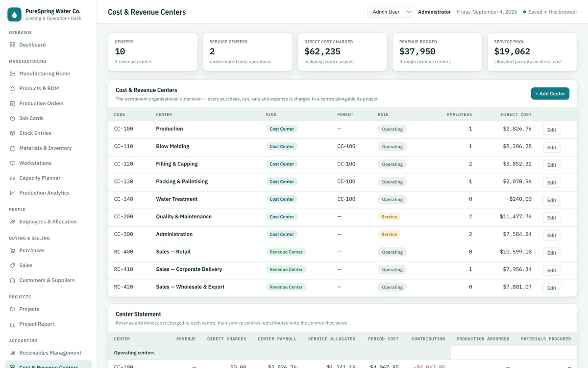Click the Project Report bar chart icon

pos(13,324)
